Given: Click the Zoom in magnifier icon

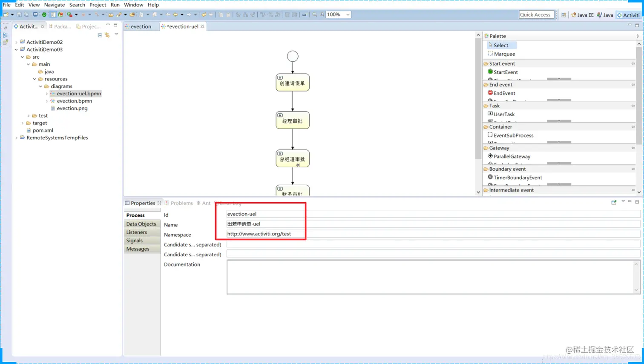Looking at the screenshot, I should [x=322, y=14].
